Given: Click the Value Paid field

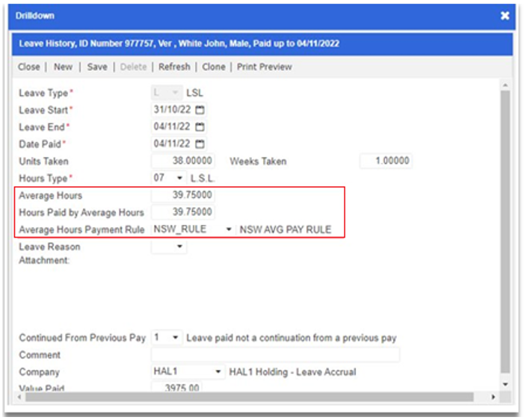Looking at the screenshot, I should [176, 387].
